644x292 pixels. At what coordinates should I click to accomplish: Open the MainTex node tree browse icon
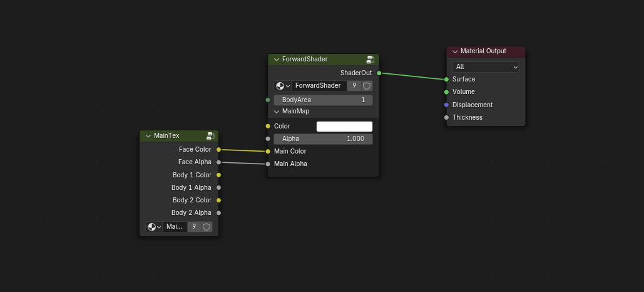tap(154, 227)
